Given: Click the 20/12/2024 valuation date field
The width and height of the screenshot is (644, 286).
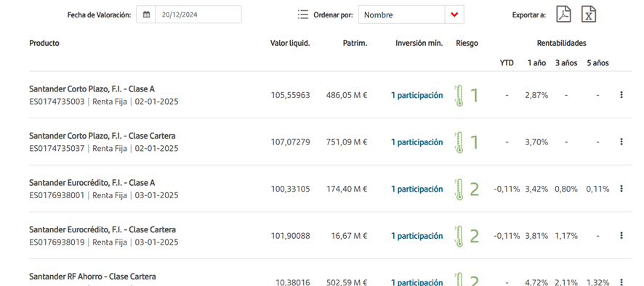Looking at the screenshot, I should click(x=198, y=15).
